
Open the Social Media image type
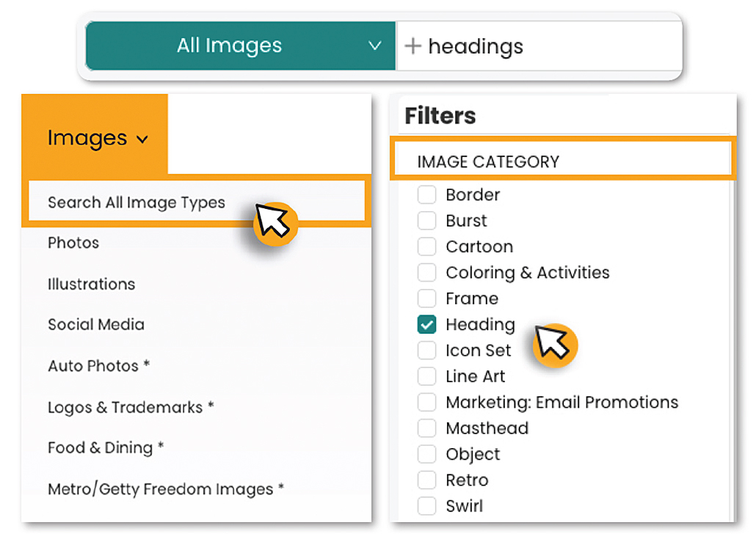coord(96,324)
